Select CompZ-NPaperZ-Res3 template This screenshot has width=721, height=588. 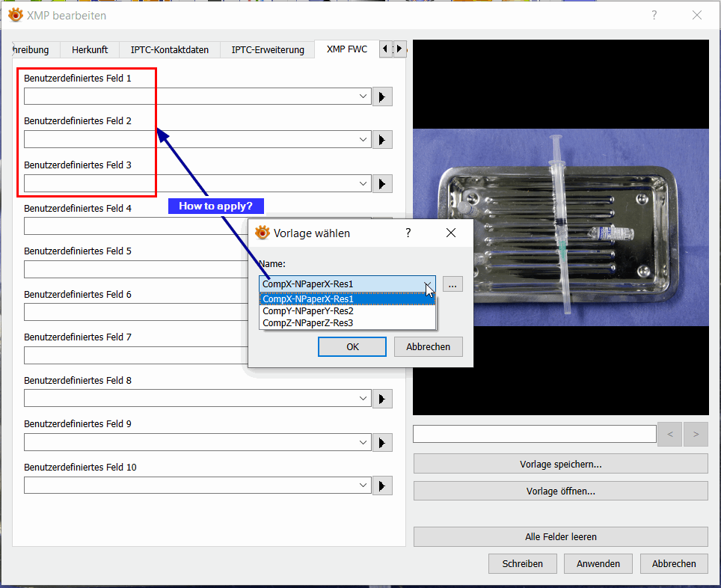347,323
